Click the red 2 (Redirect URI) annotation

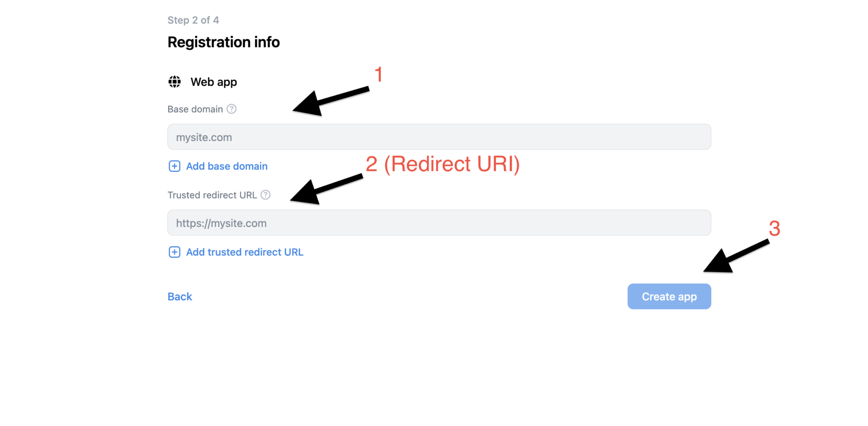(x=443, y=164)
